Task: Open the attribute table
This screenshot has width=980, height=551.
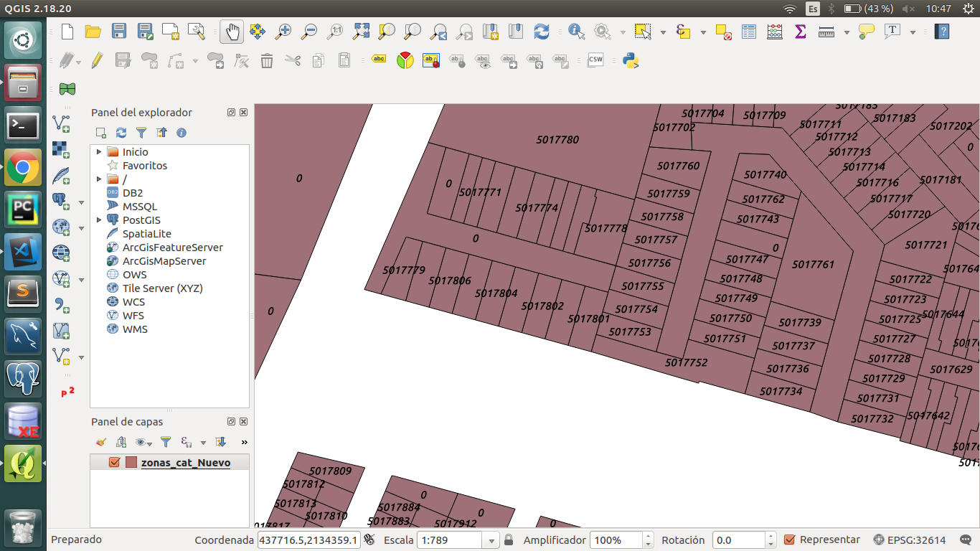Action: coord(749,32)
